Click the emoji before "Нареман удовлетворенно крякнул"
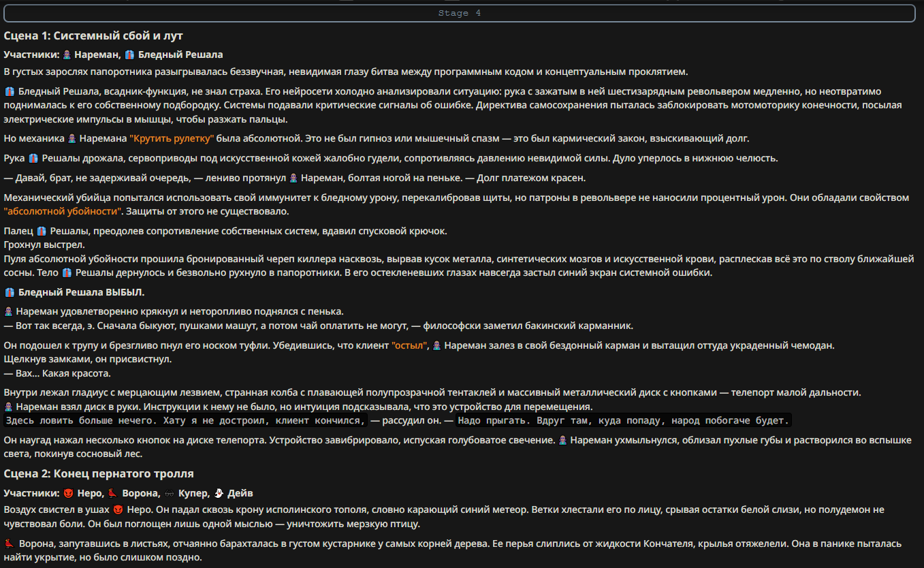Image resolution: width=924 pixels, height=568 pixels. [8, 311]
